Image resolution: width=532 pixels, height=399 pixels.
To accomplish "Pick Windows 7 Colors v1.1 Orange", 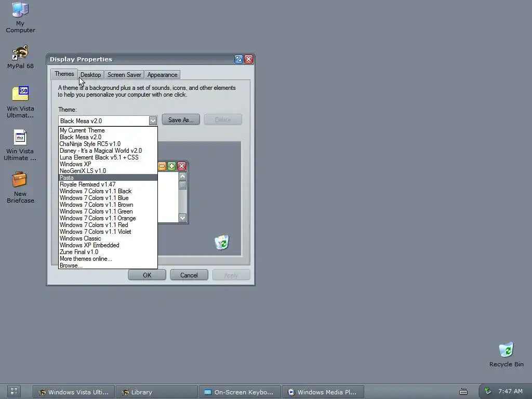I will coord(108,219).
